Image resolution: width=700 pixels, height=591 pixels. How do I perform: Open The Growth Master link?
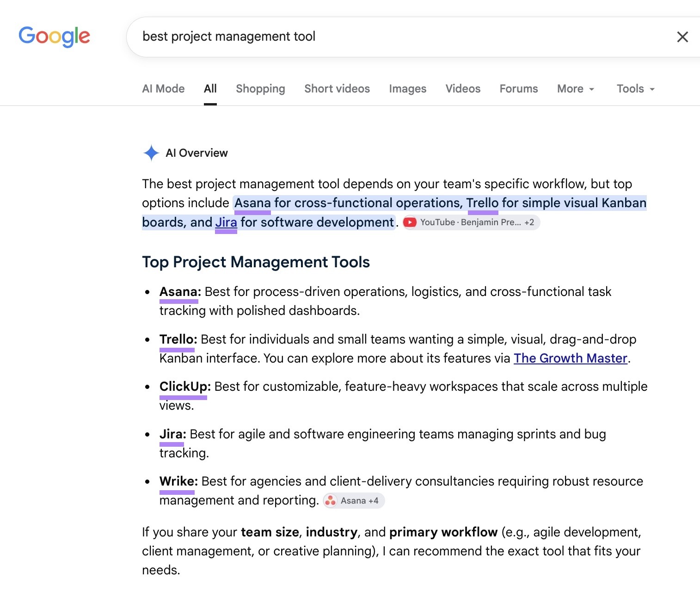tap(571, 358)
